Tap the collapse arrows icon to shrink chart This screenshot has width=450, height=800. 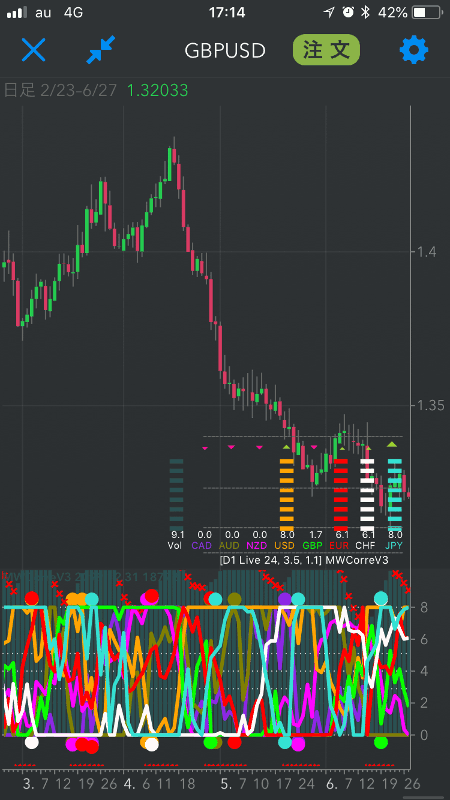[101, 49]
